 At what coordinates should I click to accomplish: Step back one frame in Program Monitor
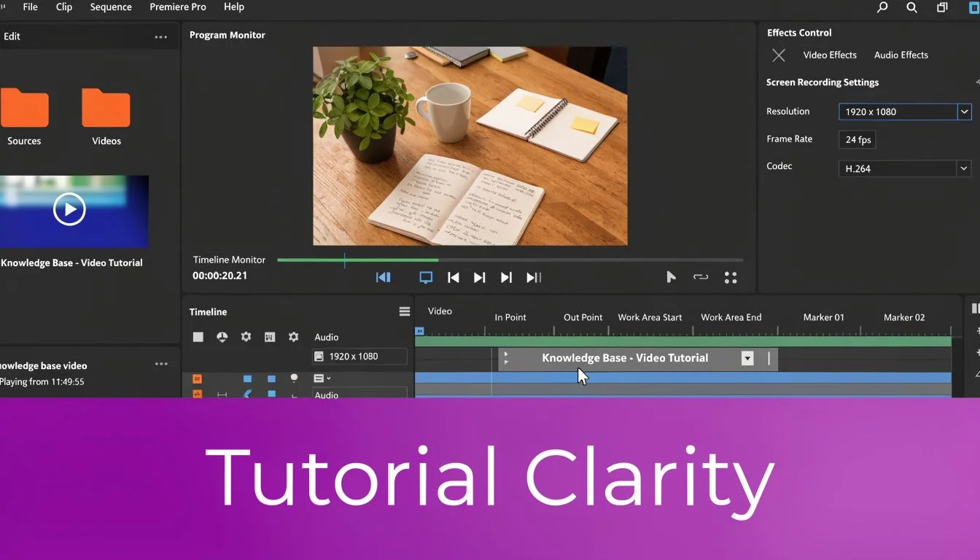454,277
